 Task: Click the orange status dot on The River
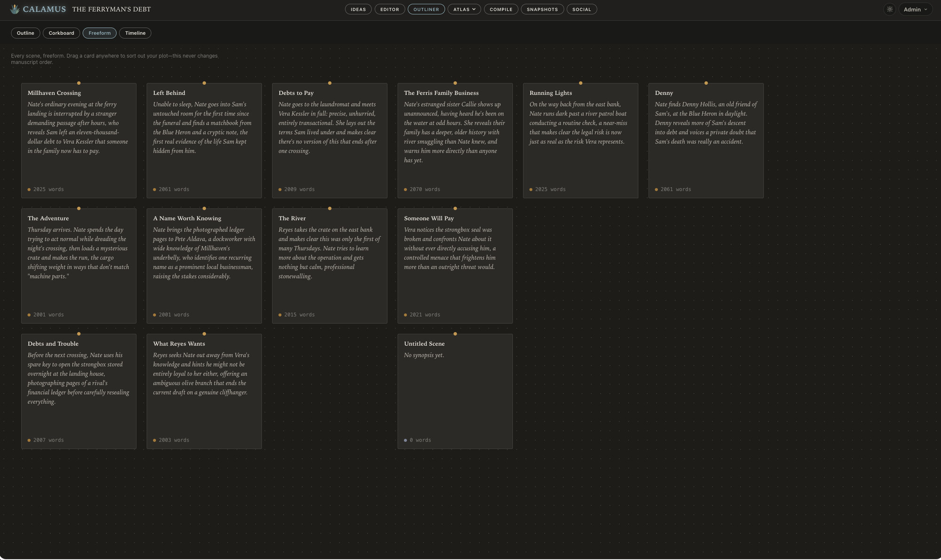[x=280, y=315]
